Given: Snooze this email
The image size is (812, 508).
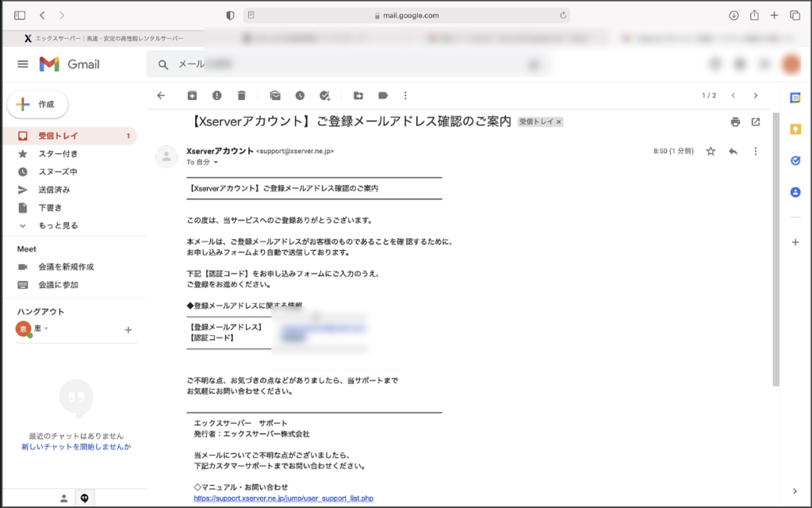Looking at the screenshot, I should pyautogui.click(x=300, y=95).
